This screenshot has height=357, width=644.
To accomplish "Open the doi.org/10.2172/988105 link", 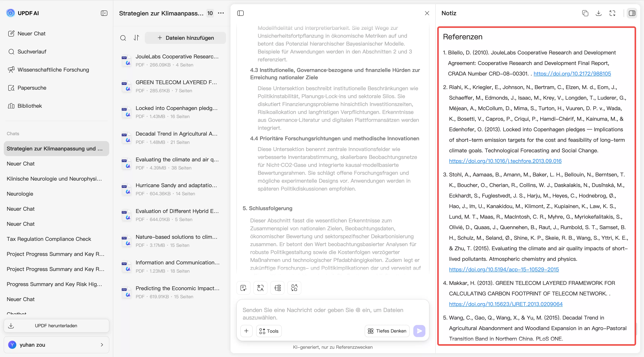I will [572, 74].
